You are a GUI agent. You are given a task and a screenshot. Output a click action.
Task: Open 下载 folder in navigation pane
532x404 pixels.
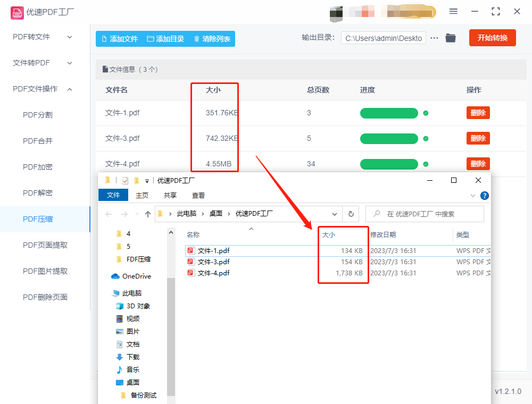click(128, 357)
